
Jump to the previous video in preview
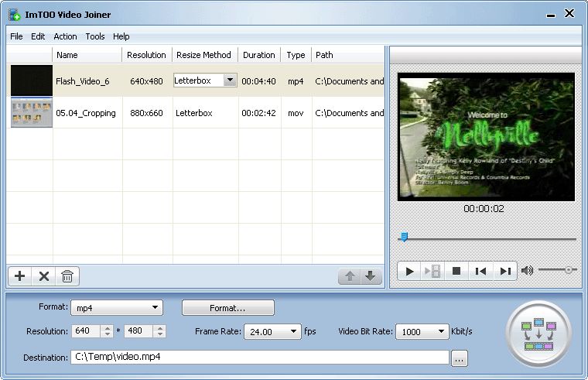[480, 271]
